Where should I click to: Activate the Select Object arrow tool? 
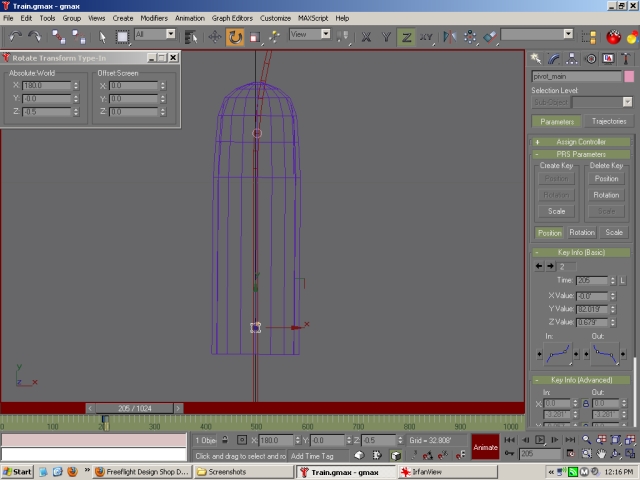pyautogui.click(x=103, y=37)
